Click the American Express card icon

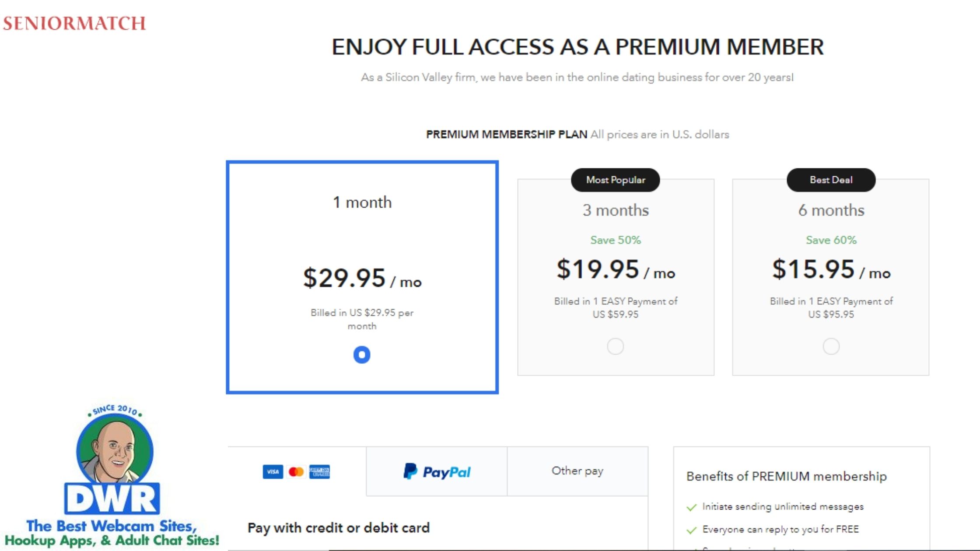[319, 472]
